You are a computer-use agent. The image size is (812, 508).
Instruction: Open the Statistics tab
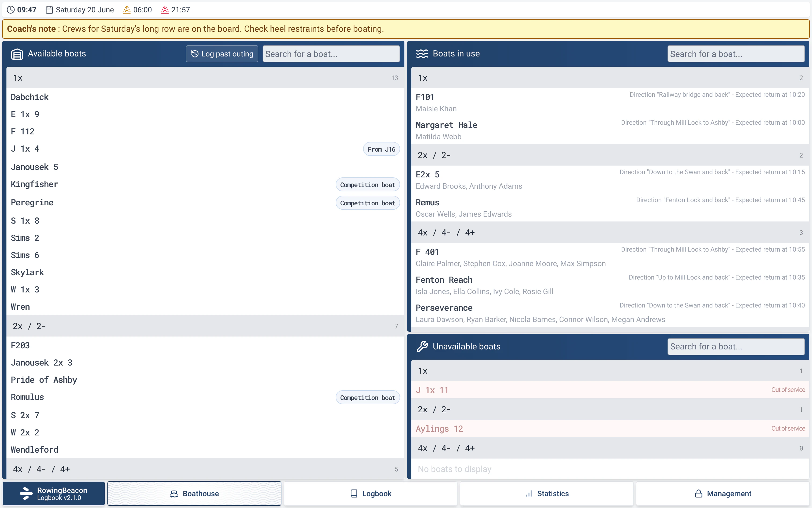547,493
